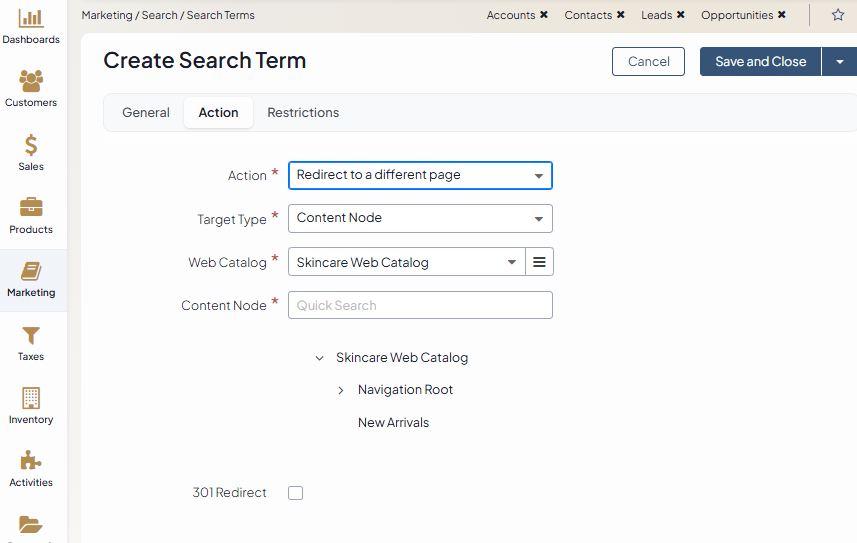The image size is (857, 543).
Task: Click the Content Node Quick Search field
Action: tap(420, 305)
